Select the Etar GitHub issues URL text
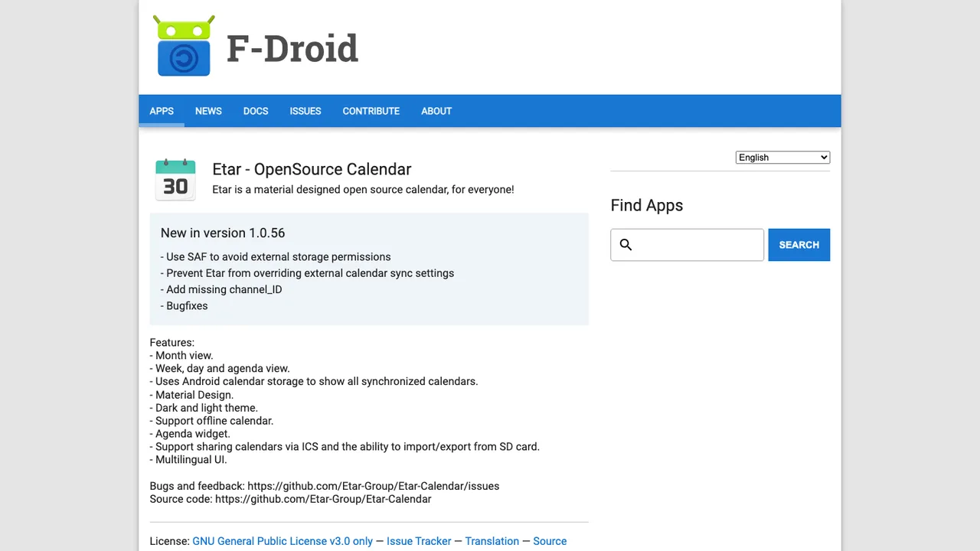Image resolution: width=980 pixels, height=551 pixels. (x=374, y=486)
